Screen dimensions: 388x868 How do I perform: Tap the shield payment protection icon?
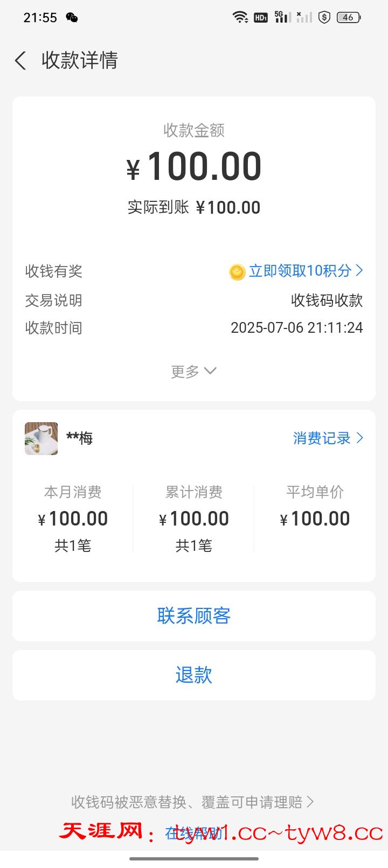click(x=324, y=17)
